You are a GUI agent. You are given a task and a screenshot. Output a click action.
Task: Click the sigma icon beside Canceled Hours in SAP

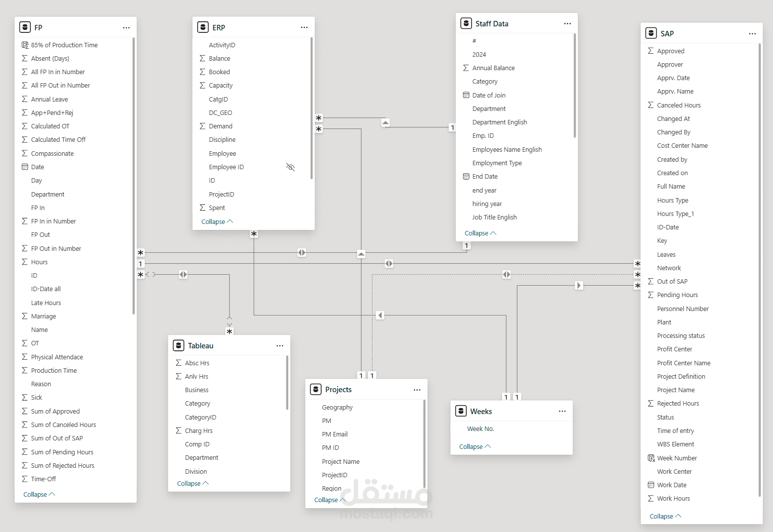pyautogui.click(x=651, y=105)
